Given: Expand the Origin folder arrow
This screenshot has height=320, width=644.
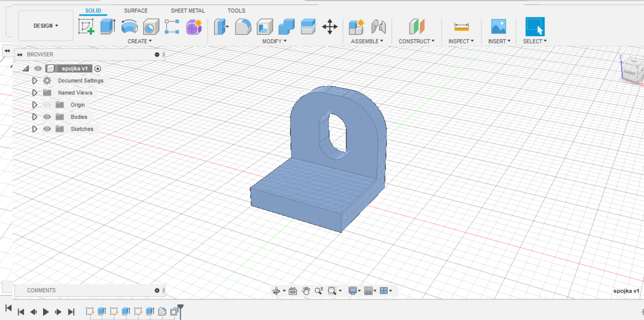Looking at the screenshot, I should click(x=35, y=105).
